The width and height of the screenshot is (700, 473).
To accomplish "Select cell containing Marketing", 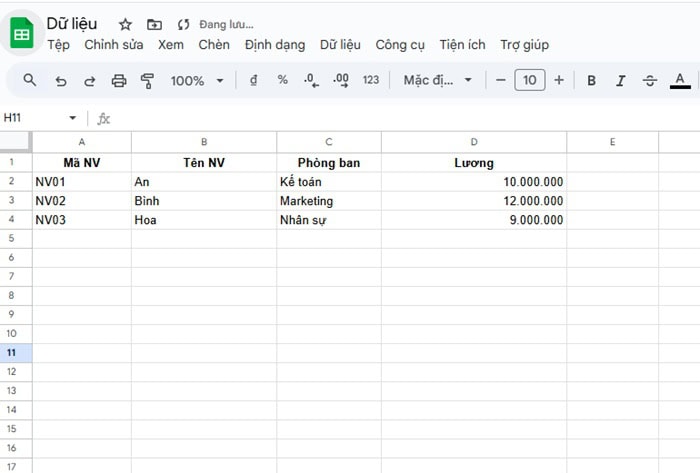I will [x=328, y=201].
